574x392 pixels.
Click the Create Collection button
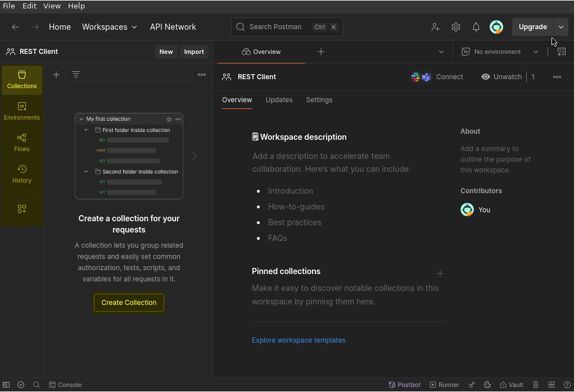(x=129, y=303)
